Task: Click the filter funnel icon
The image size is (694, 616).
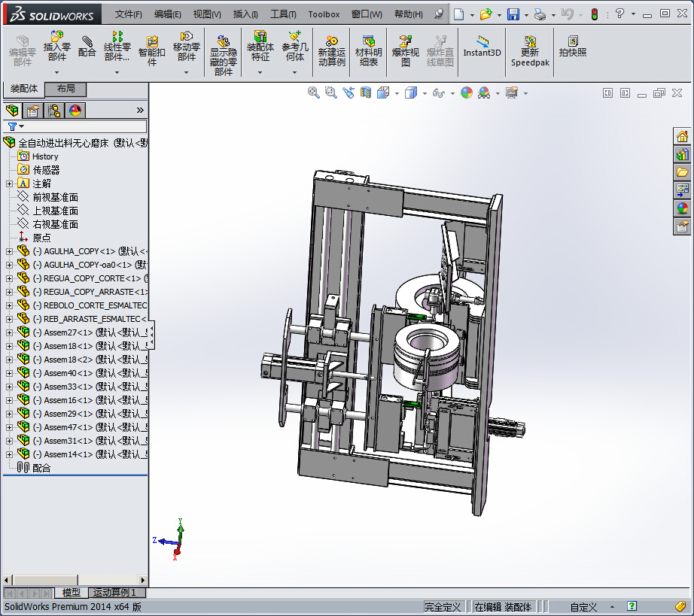Action: click(x=12, y=127)
